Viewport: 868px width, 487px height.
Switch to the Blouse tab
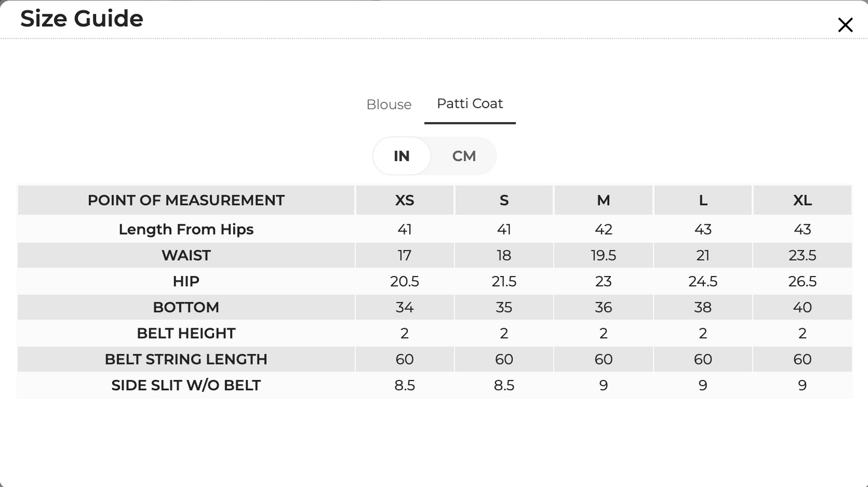(x=389, y=105)
